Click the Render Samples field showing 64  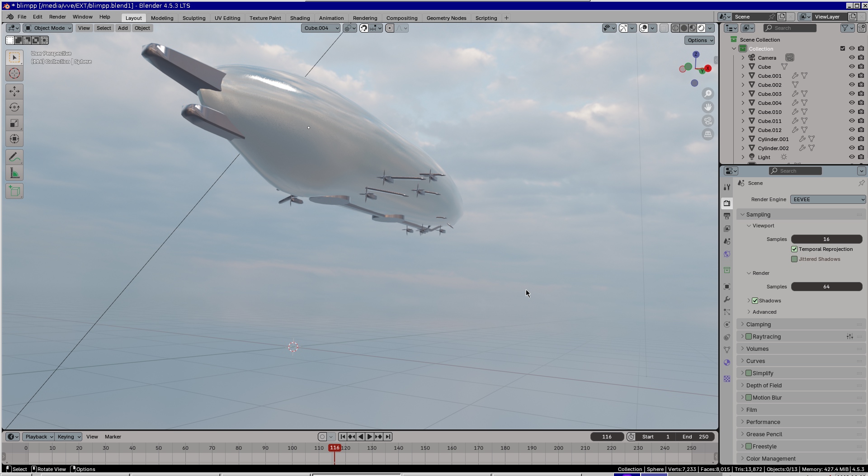[x=826, y=287]
